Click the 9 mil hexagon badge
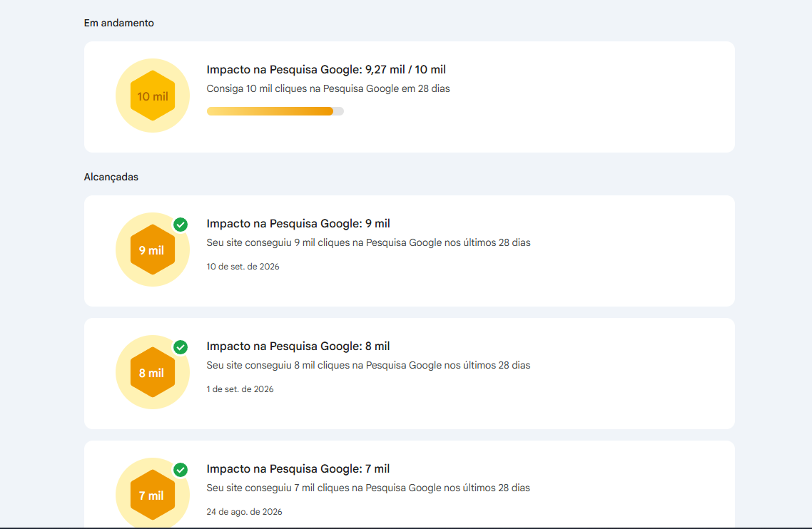This screenshot has width=812, height=529. click(x=153, y=250)
